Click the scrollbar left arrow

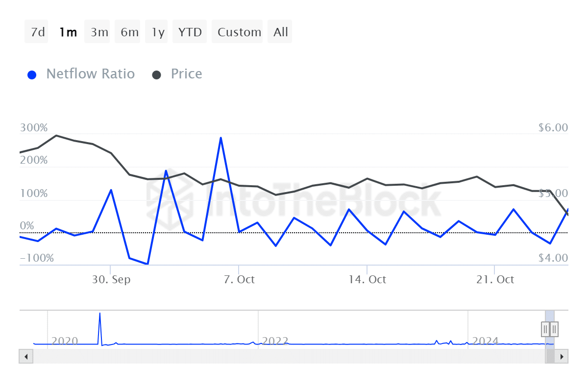(25, 356)
